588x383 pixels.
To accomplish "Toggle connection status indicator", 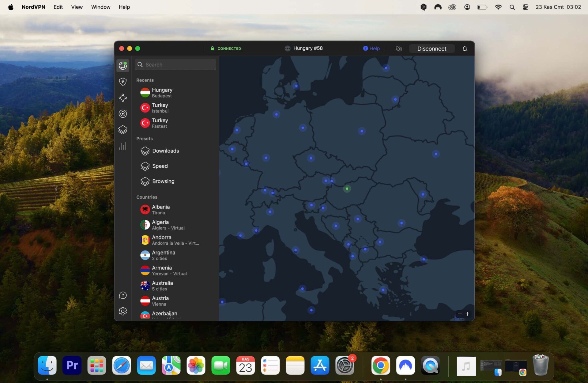I will pyautogui.click(x=225, y=48).
